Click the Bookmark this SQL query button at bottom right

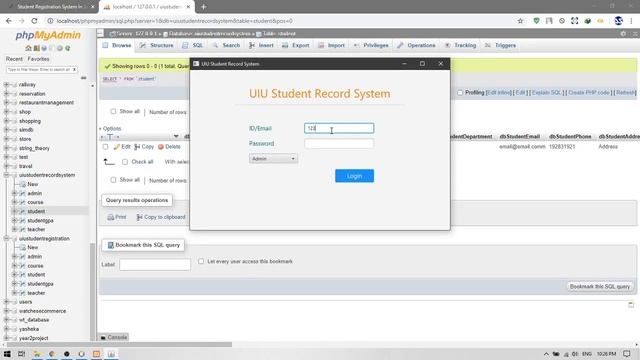[x=600, y=287]
